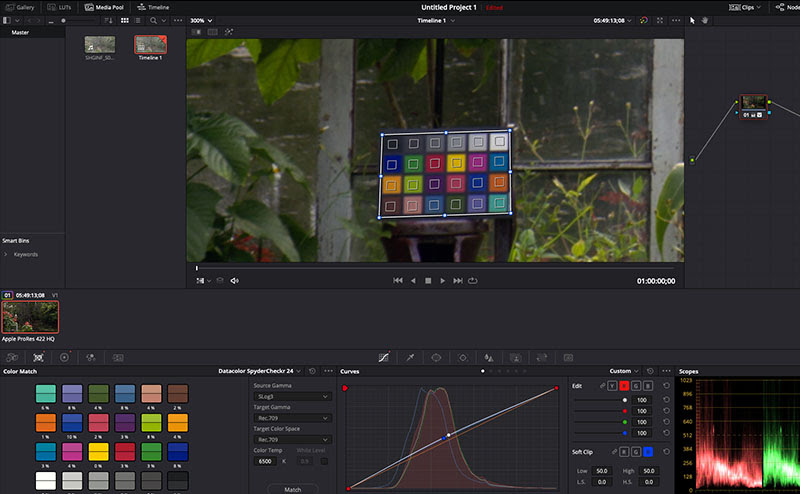Screen dimensions: 800x494
Task: Click the media pool search magnifier
Action: (154, 20)
